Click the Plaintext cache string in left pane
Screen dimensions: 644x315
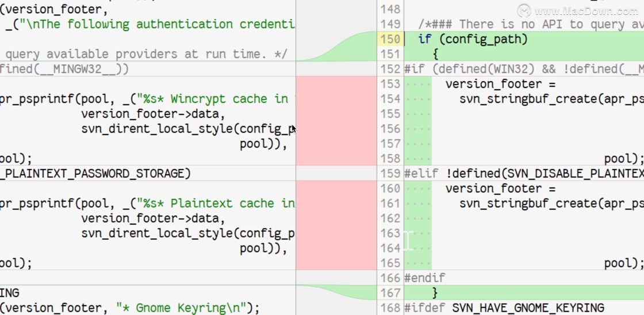(216, 203)
